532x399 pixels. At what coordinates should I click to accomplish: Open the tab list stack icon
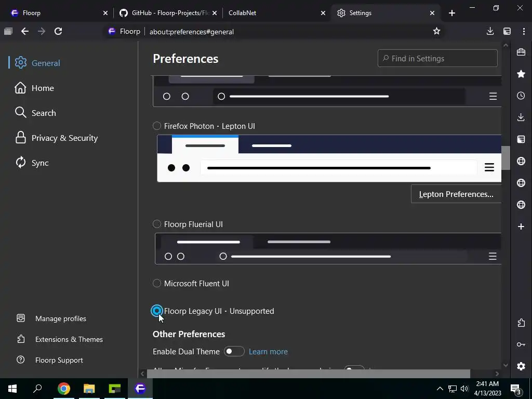click(8, 31)
